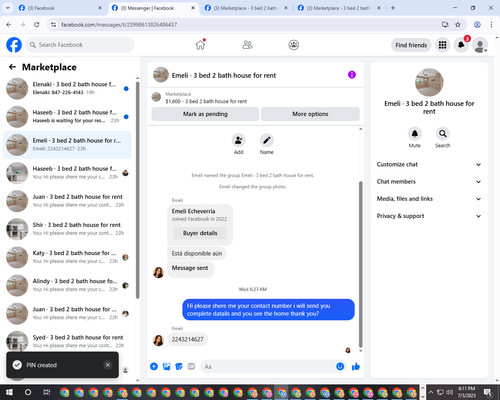The width and height of the screenshot is (500, 400).
Task: Choose a GIF in composer
Action: tap(191, 367)
